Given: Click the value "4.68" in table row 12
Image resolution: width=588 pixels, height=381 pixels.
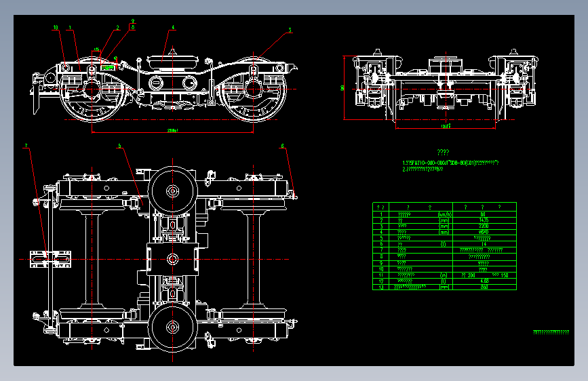Looking at the screenshot, I should [484, 281].
